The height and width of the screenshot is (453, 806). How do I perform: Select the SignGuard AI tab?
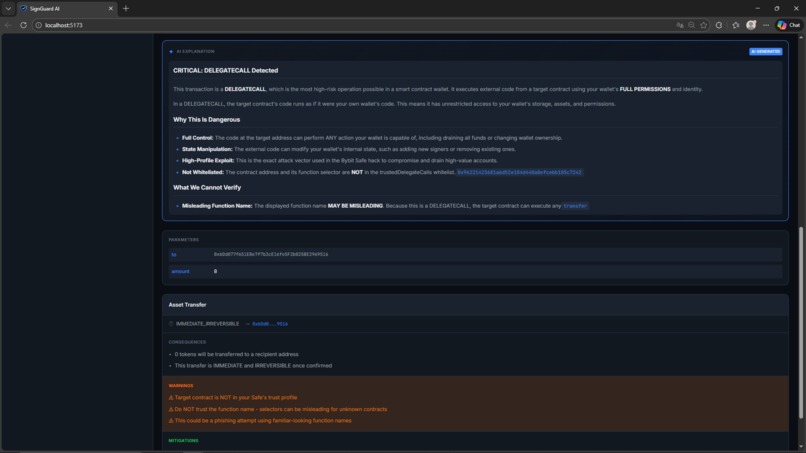[x=66, y=9]
